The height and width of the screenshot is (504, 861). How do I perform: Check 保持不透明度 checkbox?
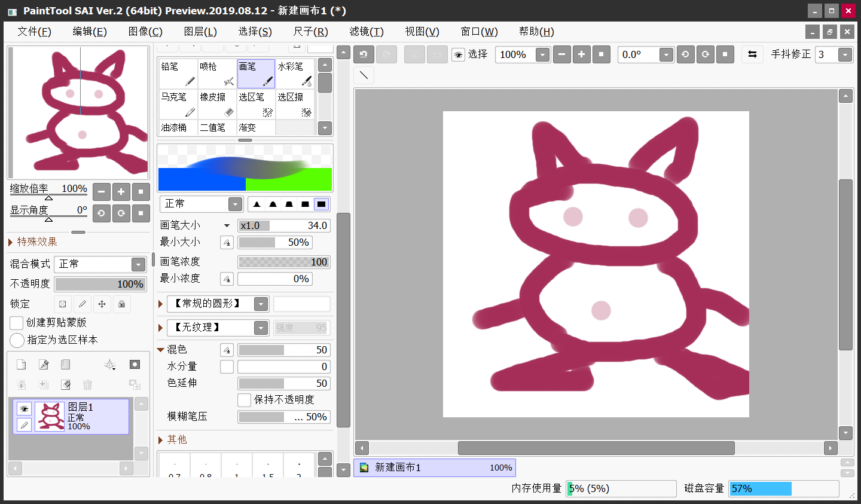coord(244,400)
